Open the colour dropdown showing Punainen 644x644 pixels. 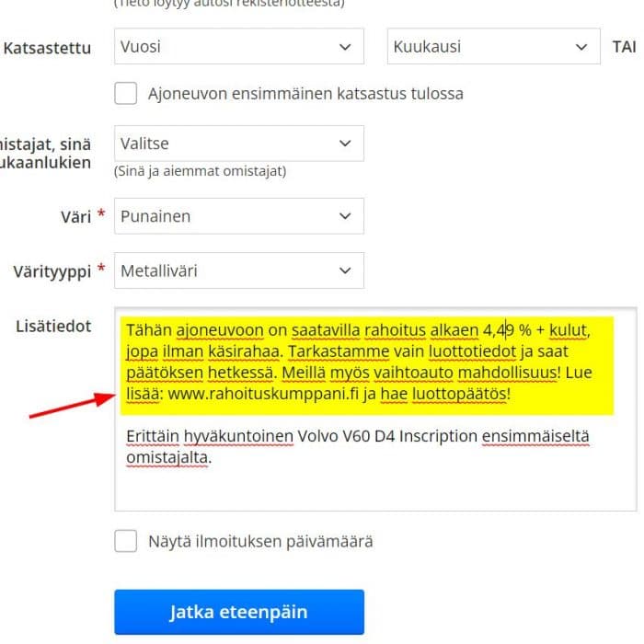(238, 216)
